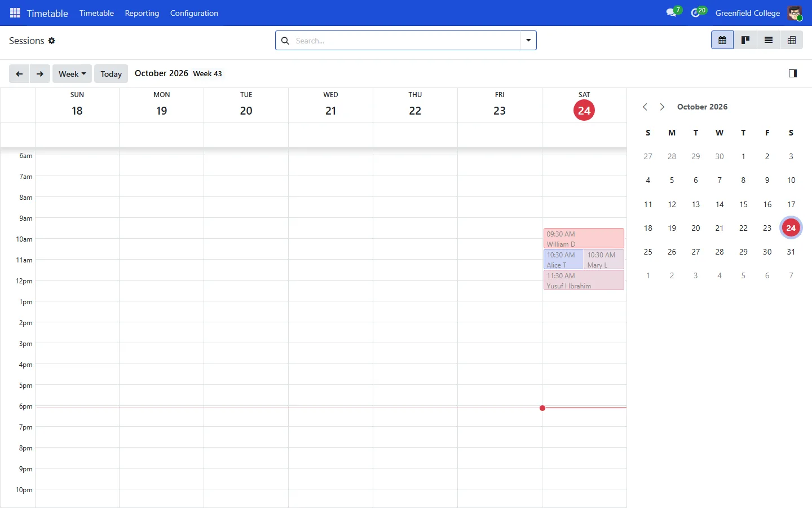Open the activities clock icon
The width and height of the screenshot is (812, 508).
pos(695,12)
